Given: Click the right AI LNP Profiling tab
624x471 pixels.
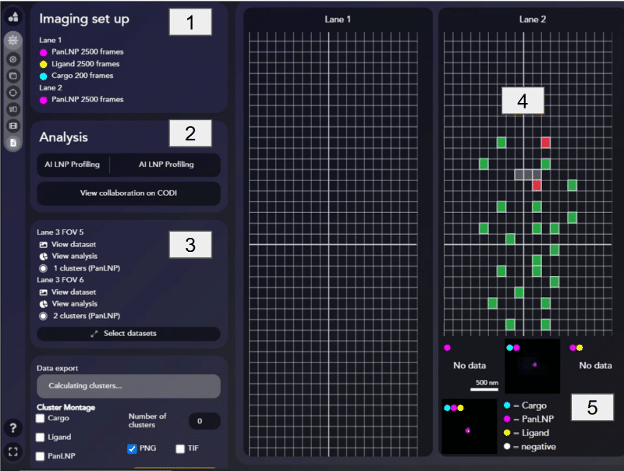Looking at the screenshot, I should click(x=164, y=164).
